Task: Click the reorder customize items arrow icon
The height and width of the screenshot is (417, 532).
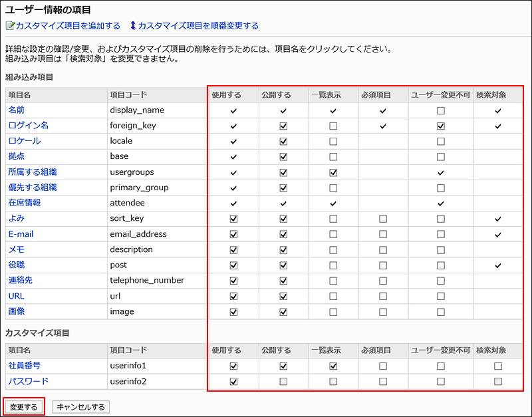Action: (133, 25)
